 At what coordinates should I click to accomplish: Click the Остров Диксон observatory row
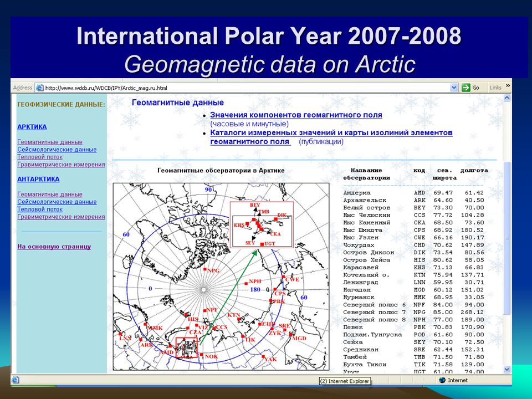tap(413, 253)
